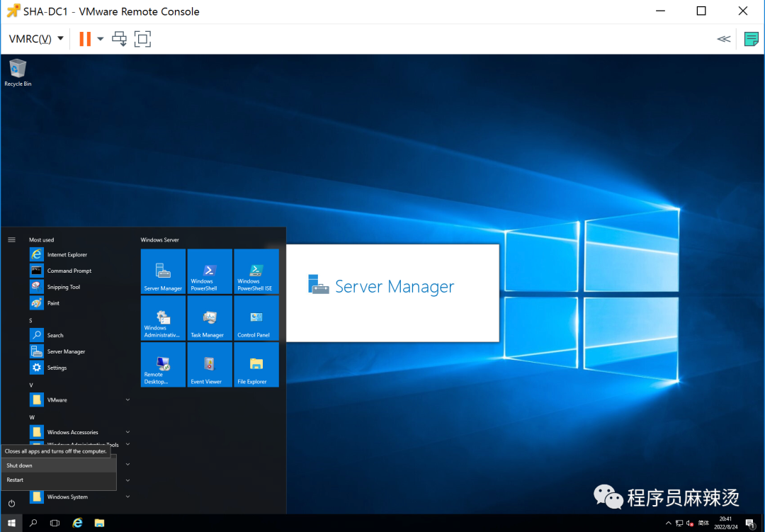Open the clock showing 20:41
The image size is (765, 532).
tap(725, 523)
